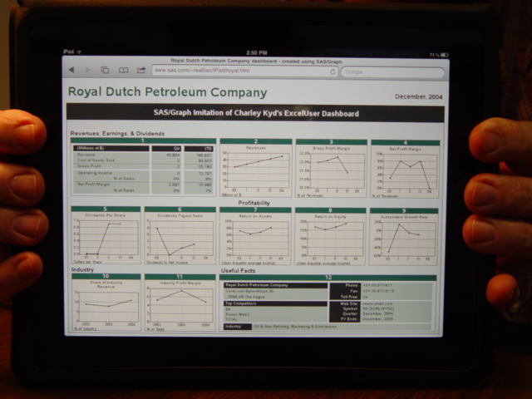Tap the reload icon in address bar
The width and height of the screenshot is (532, 399).
pos(332,71)
